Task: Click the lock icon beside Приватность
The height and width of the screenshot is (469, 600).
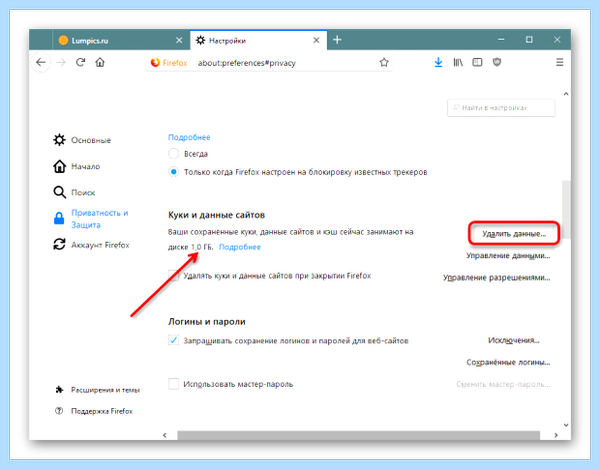Action: tap(59, 218)
